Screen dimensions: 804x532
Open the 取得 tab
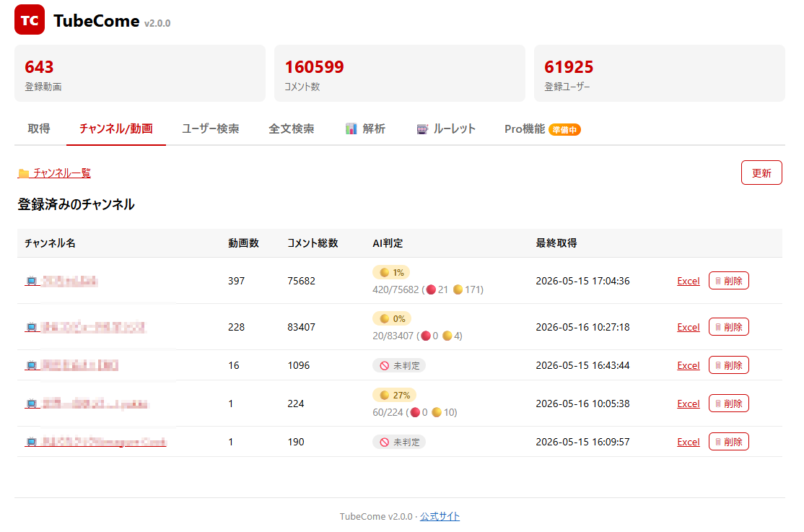tap(39, 128)
